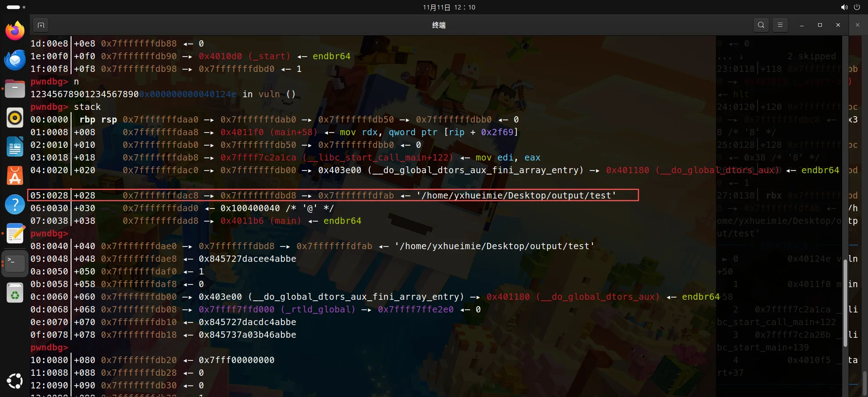Open the clock and calendar panel
The width and height of the screenshot is (868, 397).
(x=449, y=7)
